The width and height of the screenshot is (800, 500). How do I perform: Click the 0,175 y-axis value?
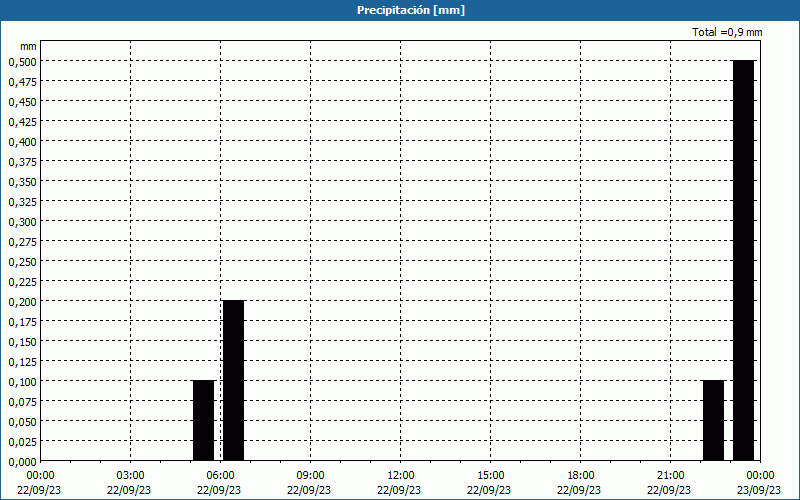pyautogui.click(x=22, y=321)
